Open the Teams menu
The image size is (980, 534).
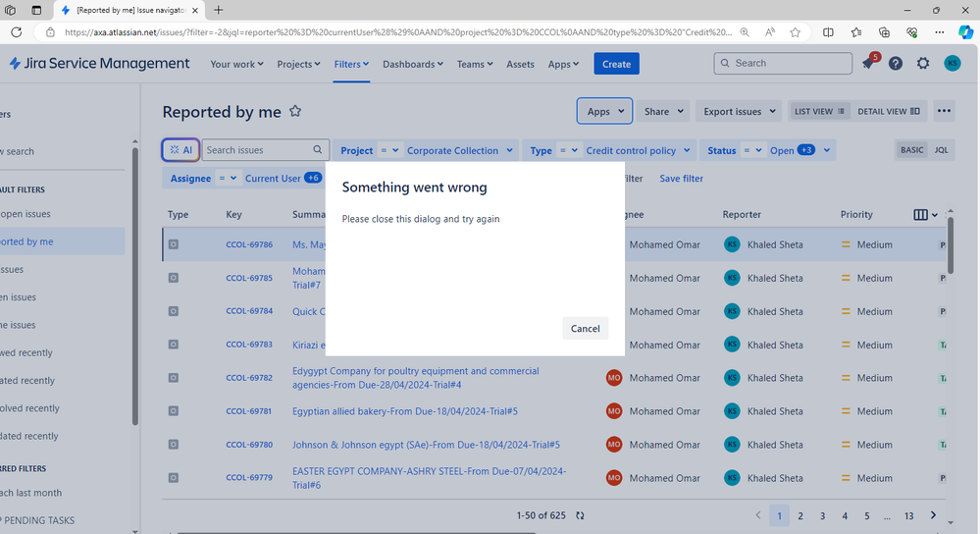tap(475, 64)
